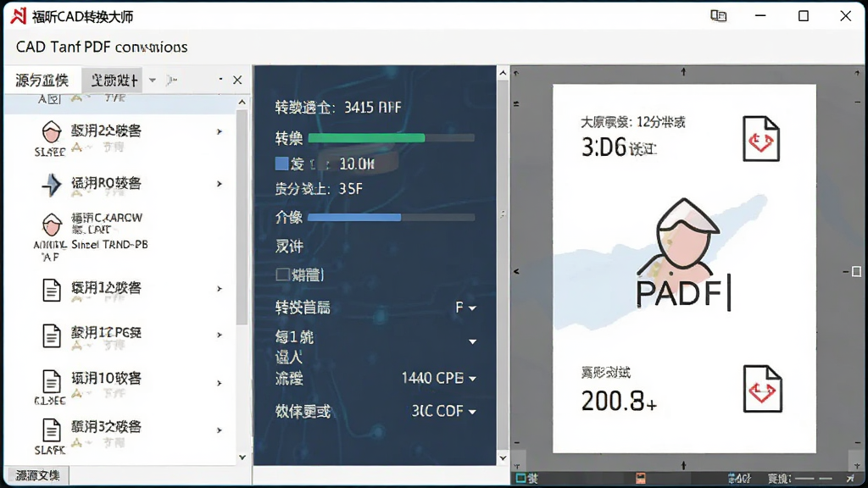Open the dropdown arrow beside the left panel tabs

[x=153, y=80]
